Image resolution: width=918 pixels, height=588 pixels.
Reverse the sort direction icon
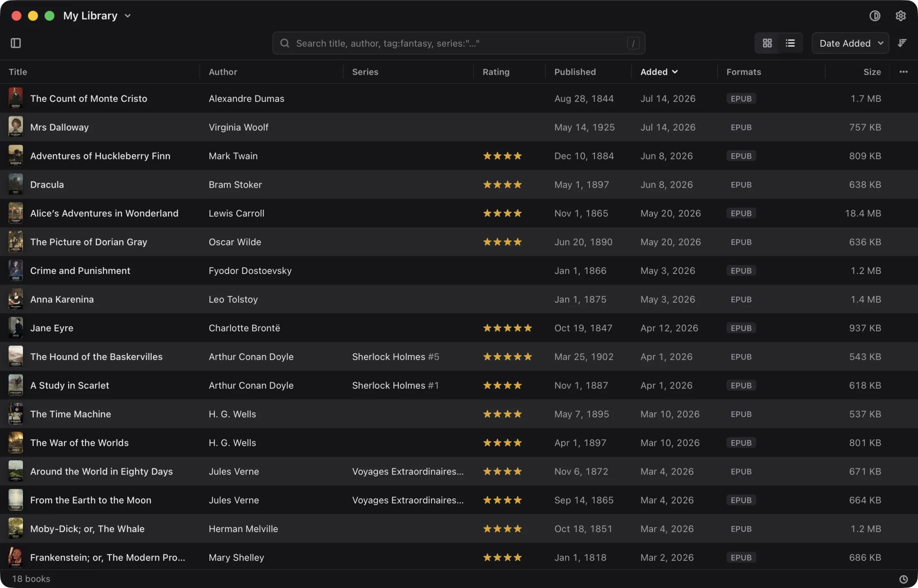tap(902, 43)
